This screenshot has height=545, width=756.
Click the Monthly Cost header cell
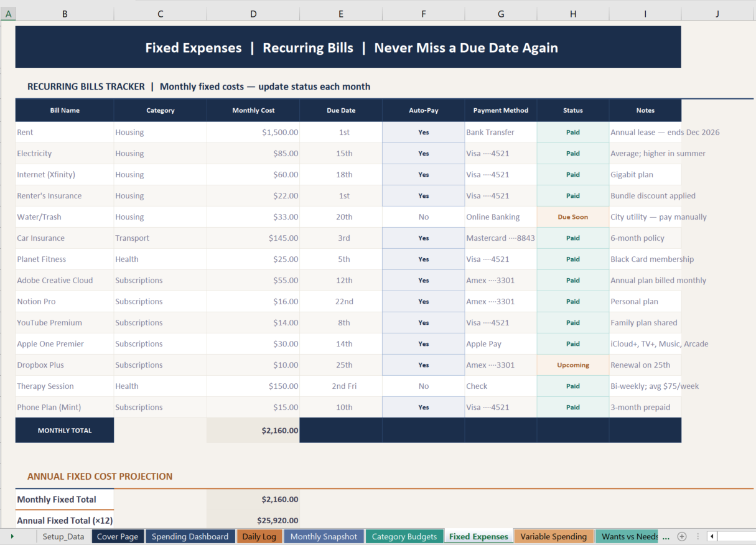pos(253,110)
